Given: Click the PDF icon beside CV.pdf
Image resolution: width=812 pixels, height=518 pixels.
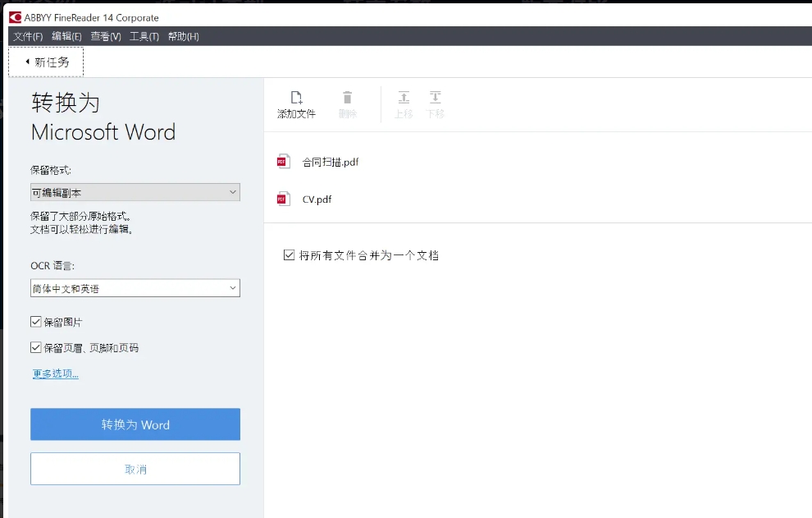Looking at the screenshot, I should (283, 199).
